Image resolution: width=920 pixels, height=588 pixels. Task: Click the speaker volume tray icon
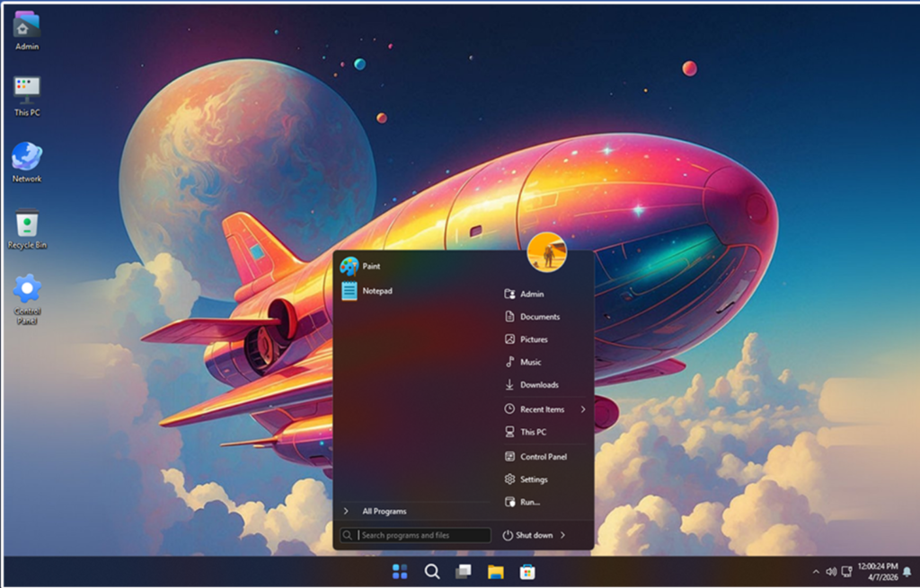click(831, 572)
